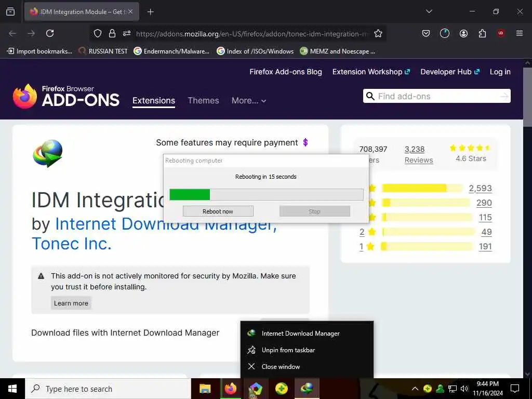Screen dimensions: 532x399
Task: Click the IDM add-on globe icon
Action: [48, 153]
